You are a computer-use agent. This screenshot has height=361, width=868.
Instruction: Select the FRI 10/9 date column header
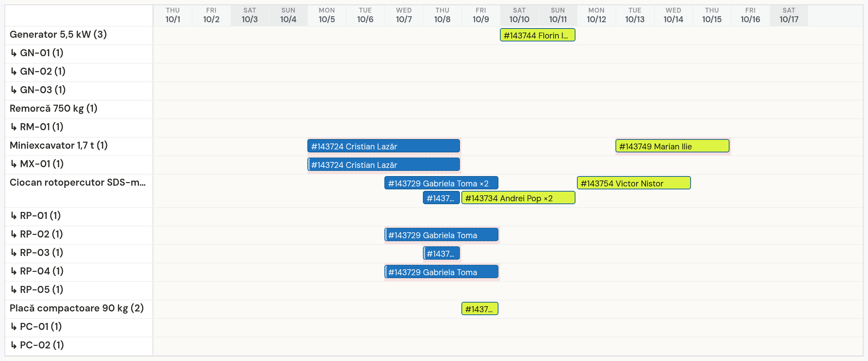(x=481, y=16)
